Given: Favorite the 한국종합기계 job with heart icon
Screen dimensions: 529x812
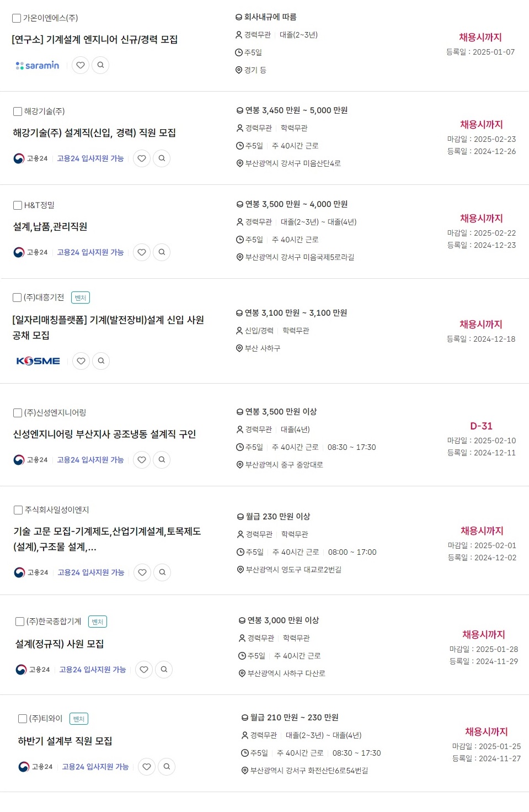Looking at the screenshot, I should point(144,670).
